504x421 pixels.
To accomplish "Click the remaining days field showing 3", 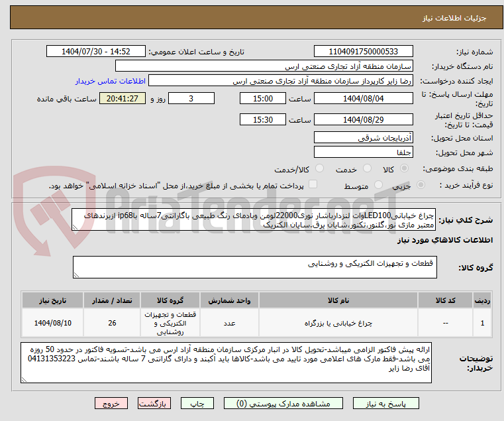I will coord(191,98).
